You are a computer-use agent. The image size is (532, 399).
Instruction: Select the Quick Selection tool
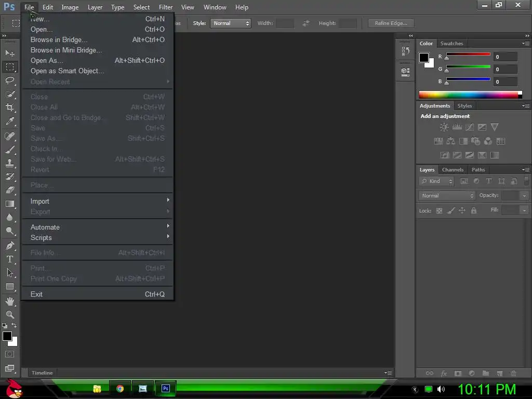pyautogui.click(x=10, y=94)
